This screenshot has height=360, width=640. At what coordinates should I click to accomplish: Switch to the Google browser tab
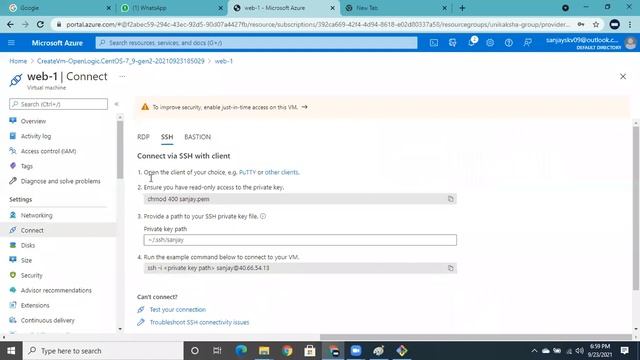[59, 8]
